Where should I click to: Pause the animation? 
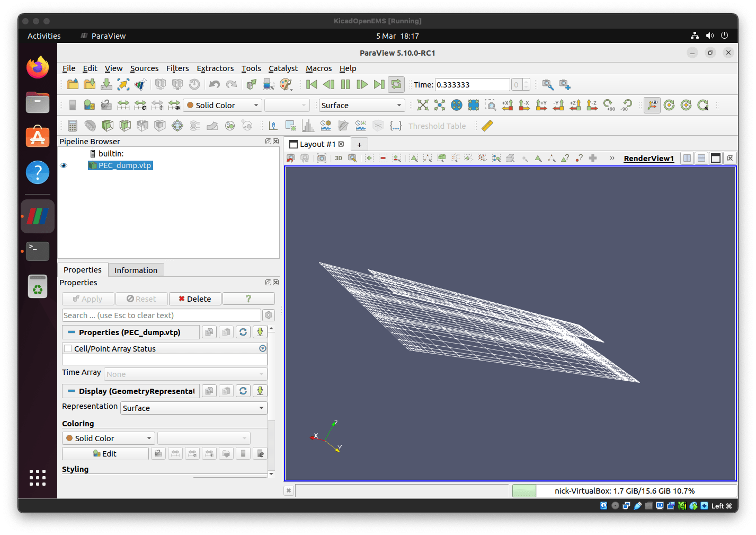345,84
